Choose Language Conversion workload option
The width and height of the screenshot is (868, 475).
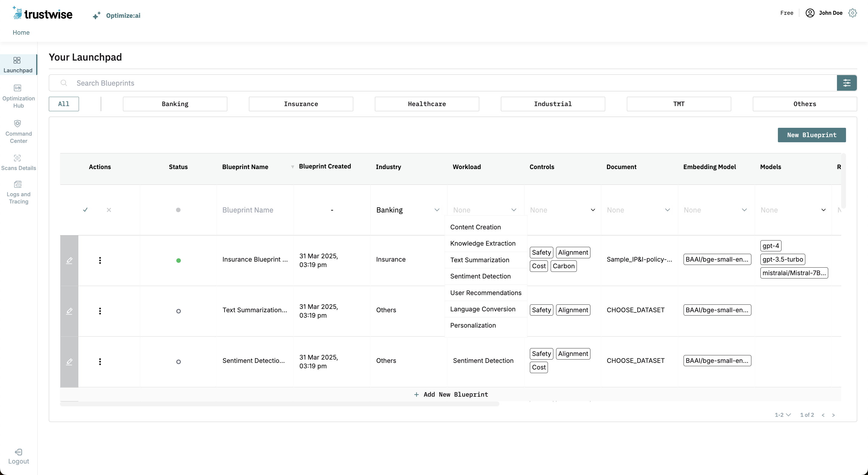[x=483, y=309]
